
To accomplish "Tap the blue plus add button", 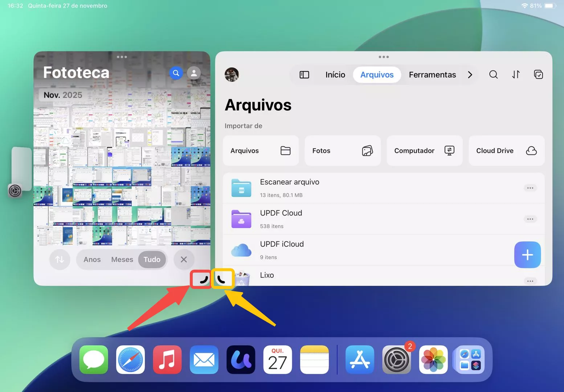I will pos(527,255).
